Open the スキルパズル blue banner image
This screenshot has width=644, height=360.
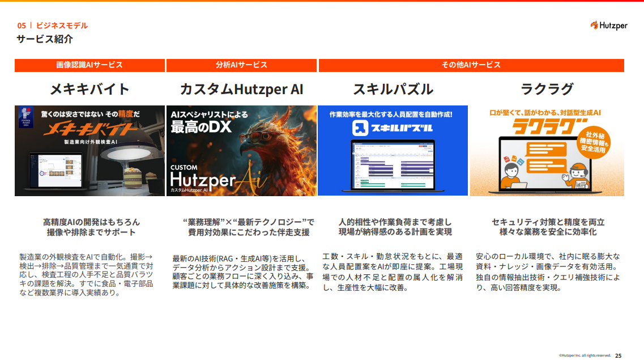tap(393, 151)
